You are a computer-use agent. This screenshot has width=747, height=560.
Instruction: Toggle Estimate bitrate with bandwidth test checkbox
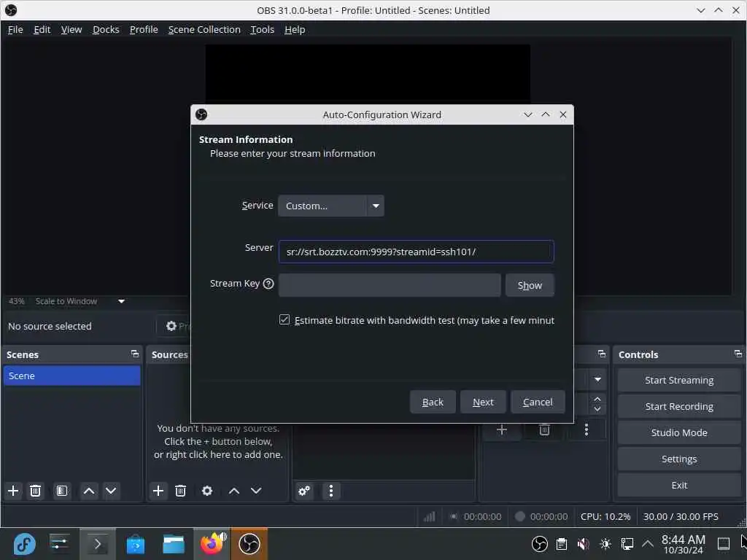(x=285, y=319)
